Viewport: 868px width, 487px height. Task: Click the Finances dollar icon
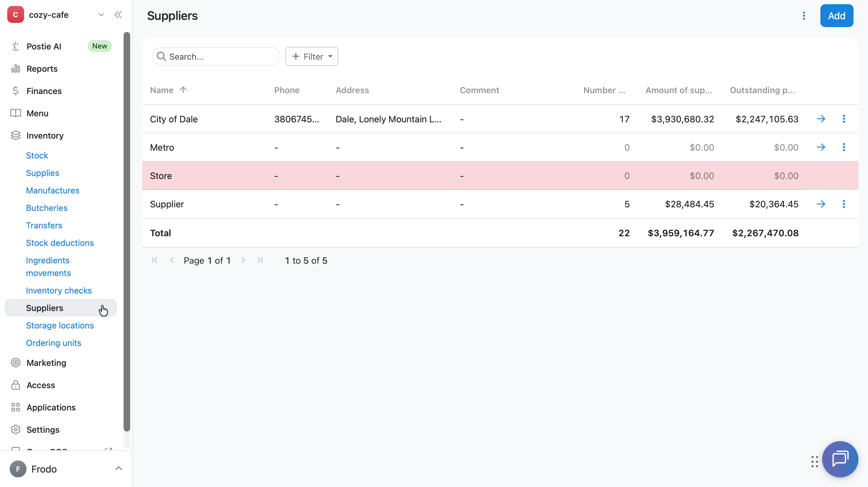[15, 91]
